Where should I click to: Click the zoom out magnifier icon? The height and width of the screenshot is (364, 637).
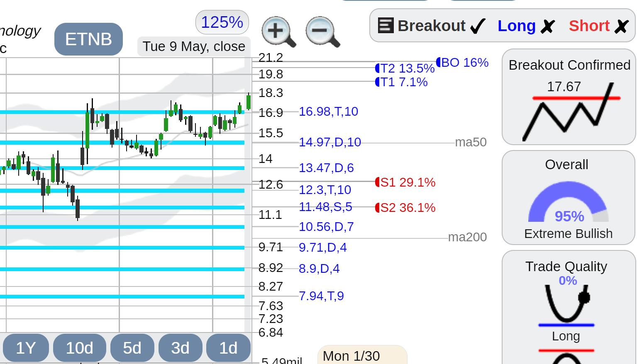coord(323,32)
